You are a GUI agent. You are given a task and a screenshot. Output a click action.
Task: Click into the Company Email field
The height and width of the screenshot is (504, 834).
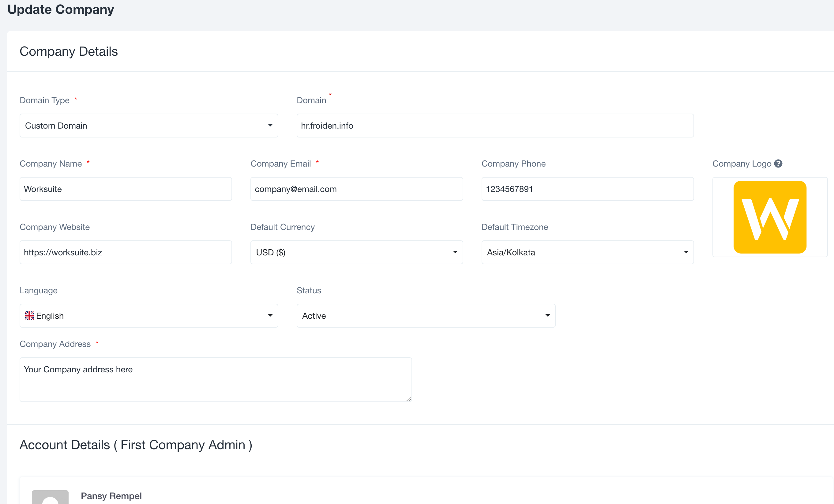tap(356, 189)
